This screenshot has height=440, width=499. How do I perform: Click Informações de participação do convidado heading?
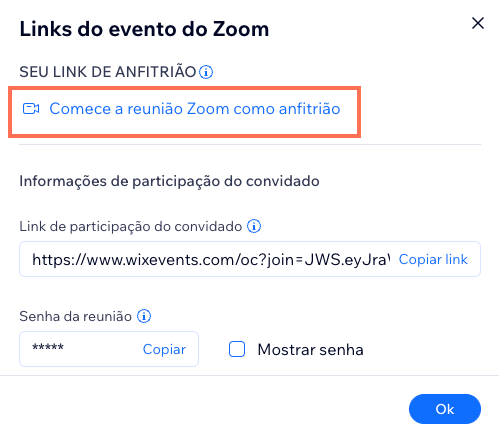pos(169,182)
